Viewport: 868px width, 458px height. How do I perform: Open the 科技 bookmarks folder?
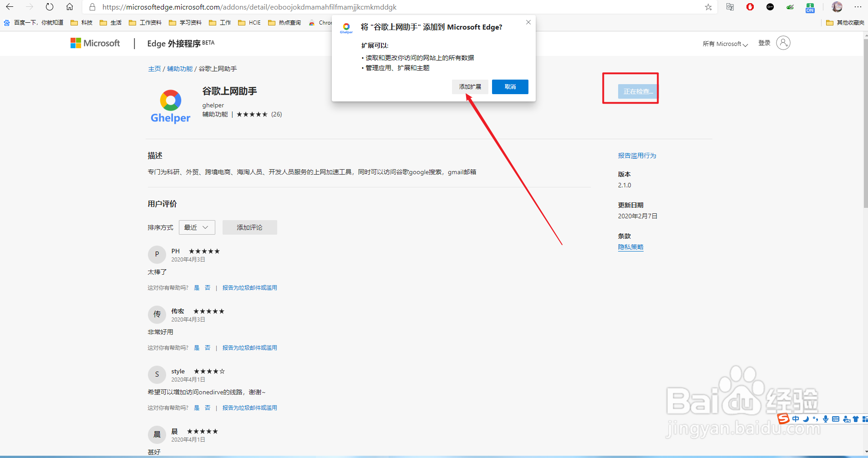point(81,22)
